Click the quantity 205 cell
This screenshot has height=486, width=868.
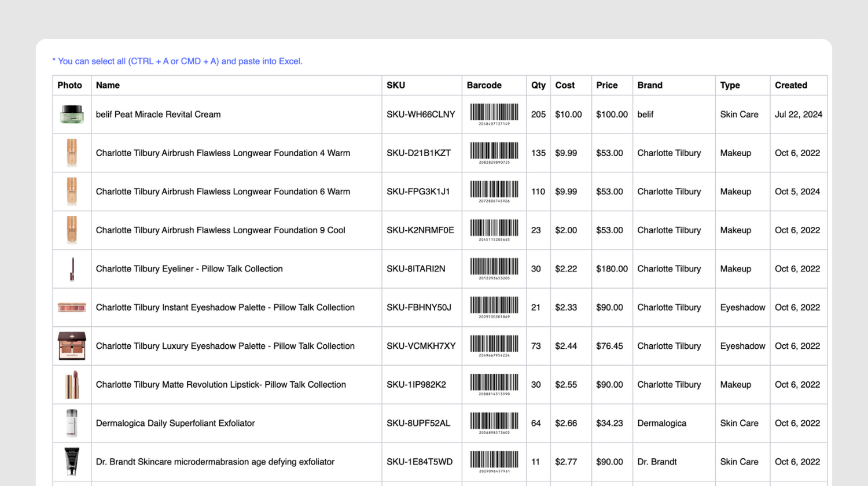click(x=538, y=115)
